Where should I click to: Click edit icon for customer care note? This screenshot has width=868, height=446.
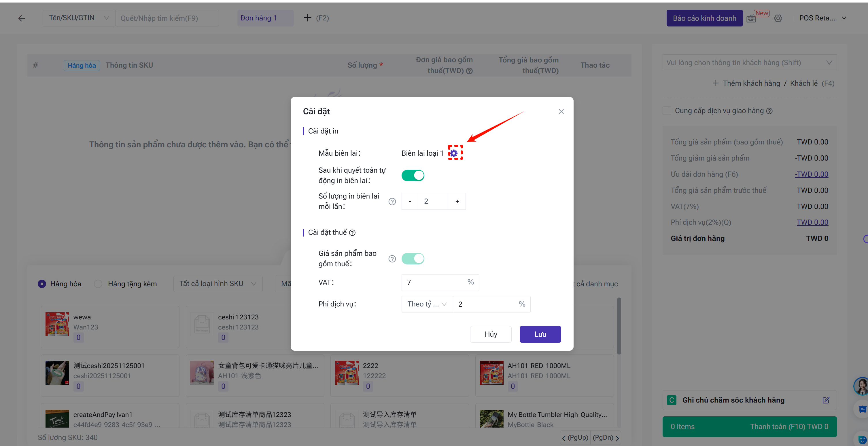[826, 400]
